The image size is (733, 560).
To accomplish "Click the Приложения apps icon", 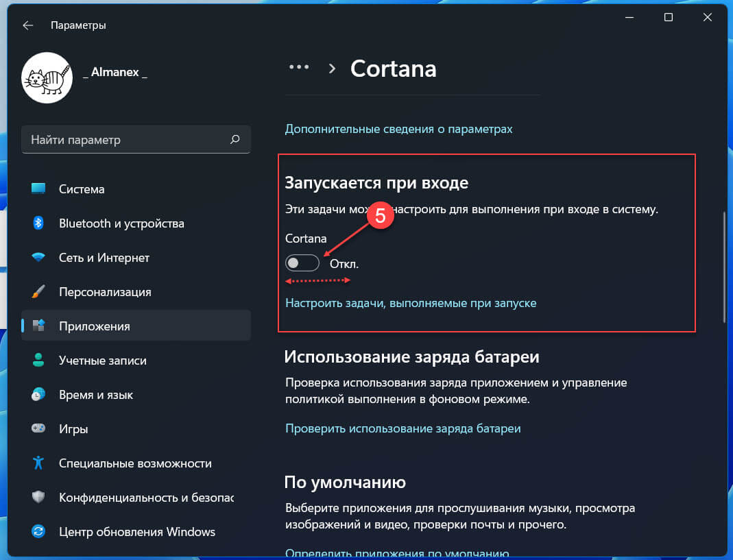I will [38, 326].
